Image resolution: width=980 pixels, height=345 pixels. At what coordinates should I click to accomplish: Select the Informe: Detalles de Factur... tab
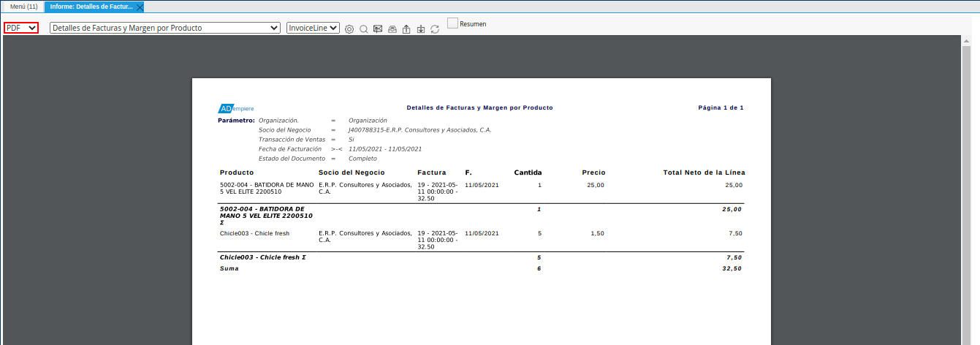[91, 7]
